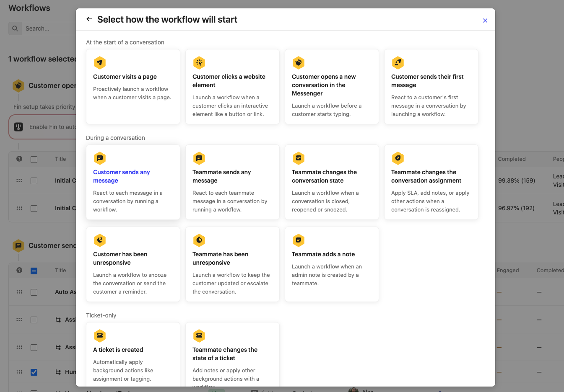Uncheck the checked workflow row checkbox
Viewport: 564px width, 392px height.
(34, 372)
